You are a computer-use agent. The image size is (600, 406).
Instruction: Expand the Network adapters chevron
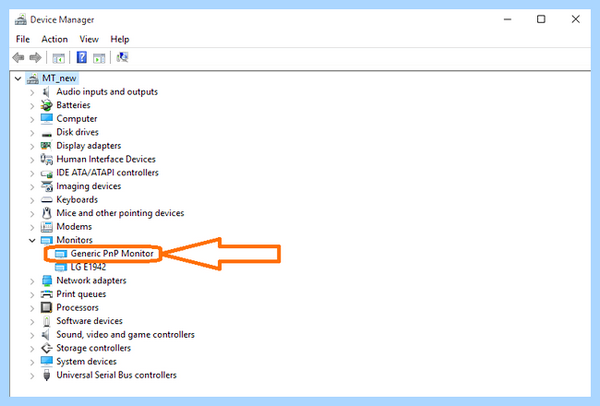pyautogui.click(x=32, y=281)
